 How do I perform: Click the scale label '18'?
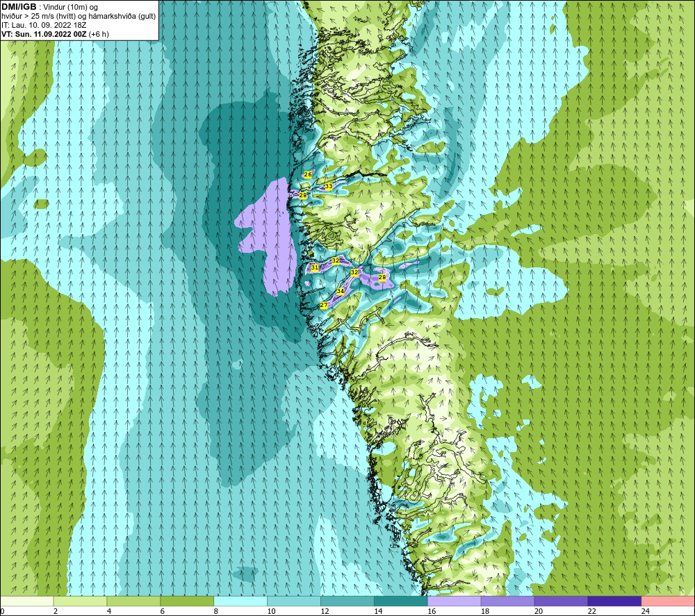[485, 611]
